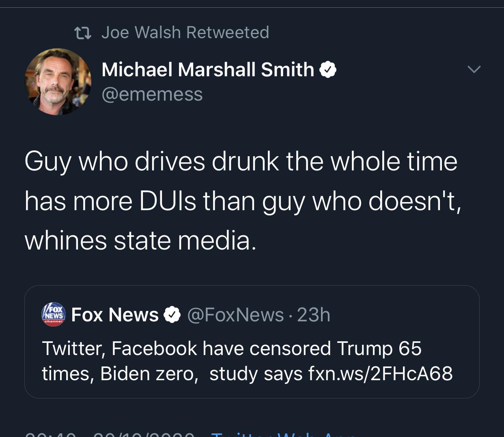This screenshot has width=504, height=437.
Task: Click the 'has more DUIs than' line
Action: click(x=243, y=201)
